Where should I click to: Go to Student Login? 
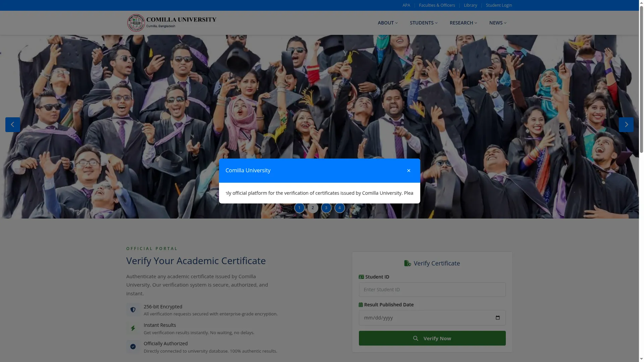499,5
